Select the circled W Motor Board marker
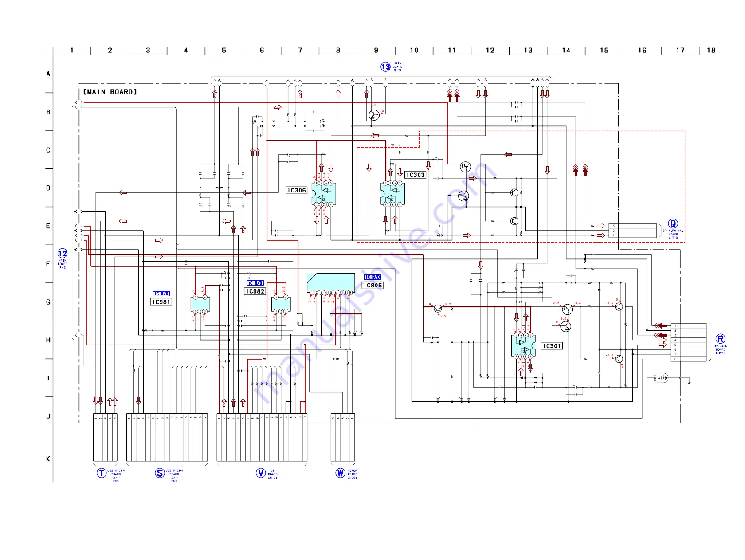This screenshot has height=560, width=745. pos(340,473)
